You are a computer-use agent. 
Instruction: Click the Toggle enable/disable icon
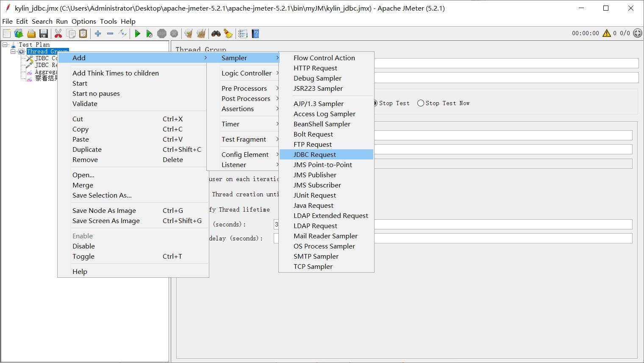(x=122, y=34)
